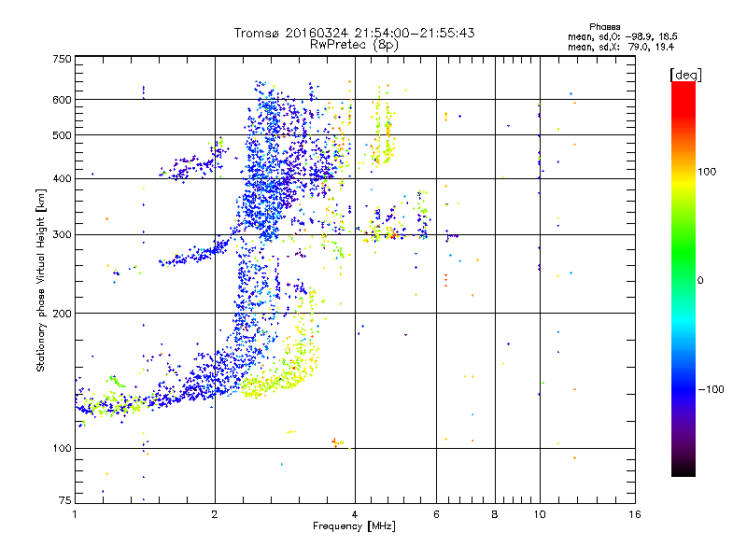Click the x-axis tick label '1'
Image resolution: width=747 pixels, height=560 pixels.
tap(75, 514)
